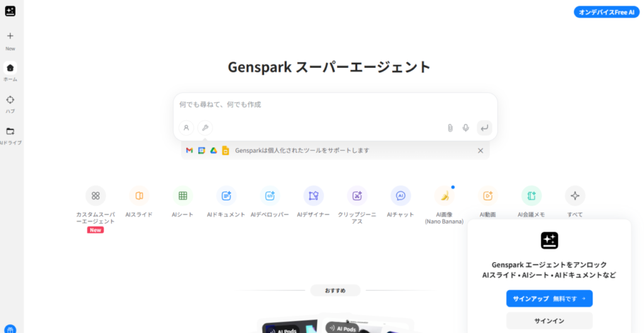Open the AIデザイナー agent icon
This screenshot has height=333, width=644.
[313, 195]
